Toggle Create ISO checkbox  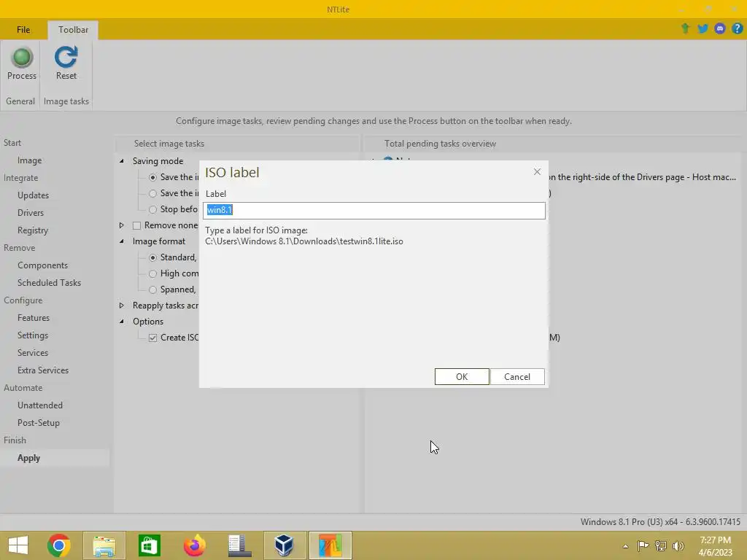(x=152, y=338)
